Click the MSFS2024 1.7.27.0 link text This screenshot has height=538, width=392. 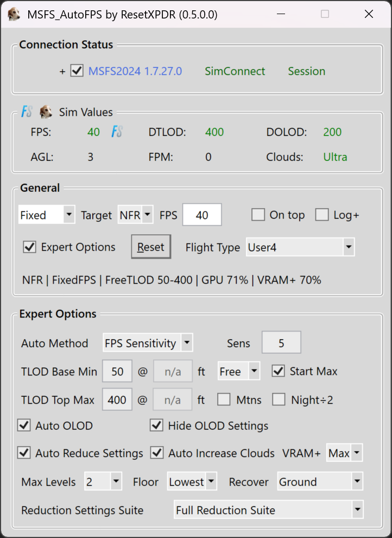point(135,71)
